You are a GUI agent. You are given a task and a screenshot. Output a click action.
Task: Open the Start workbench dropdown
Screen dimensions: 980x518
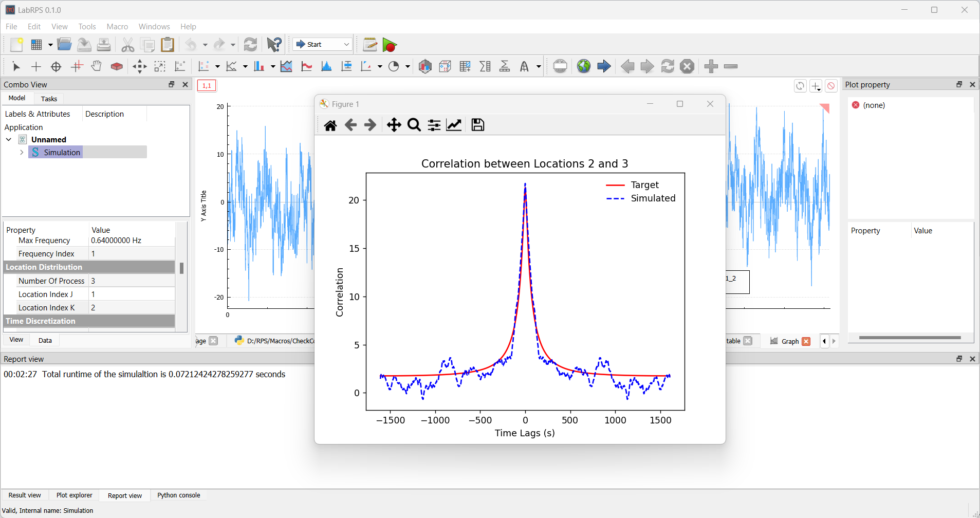pos(323,45)
